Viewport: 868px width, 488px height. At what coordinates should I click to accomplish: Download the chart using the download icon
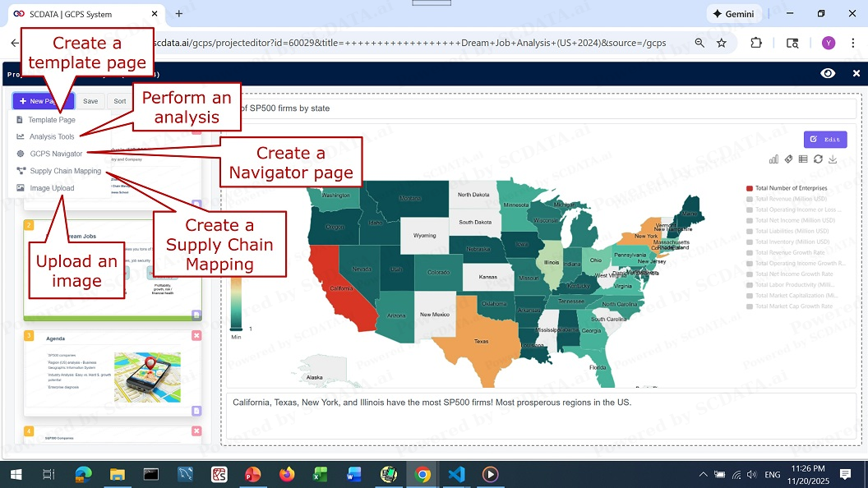(x=833, y=159)
